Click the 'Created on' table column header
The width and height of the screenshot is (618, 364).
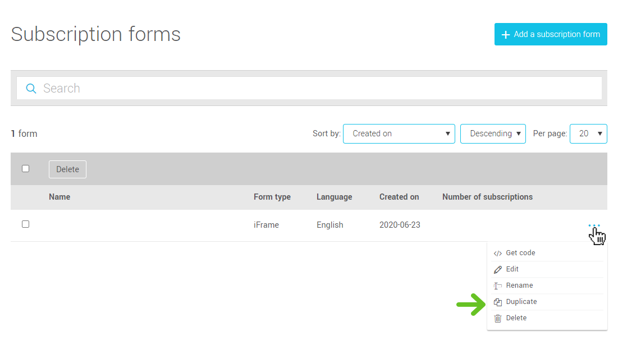[x=399, y=197]
